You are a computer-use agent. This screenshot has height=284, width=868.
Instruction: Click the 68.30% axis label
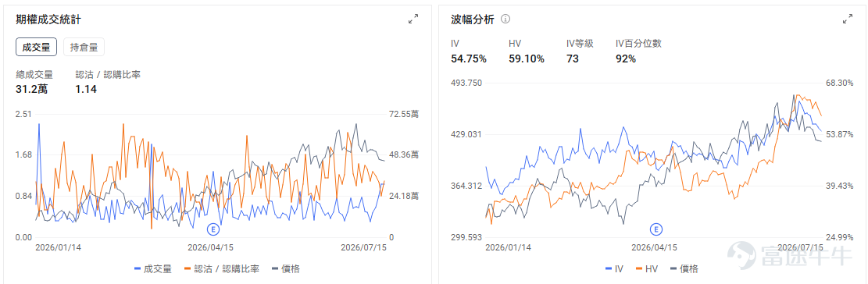point(839,83)
